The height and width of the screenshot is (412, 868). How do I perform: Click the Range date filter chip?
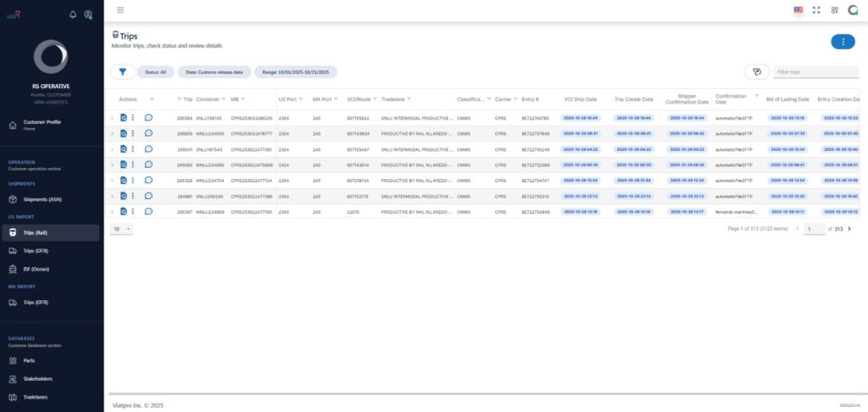pyautogui.click(x=296, y=72)
